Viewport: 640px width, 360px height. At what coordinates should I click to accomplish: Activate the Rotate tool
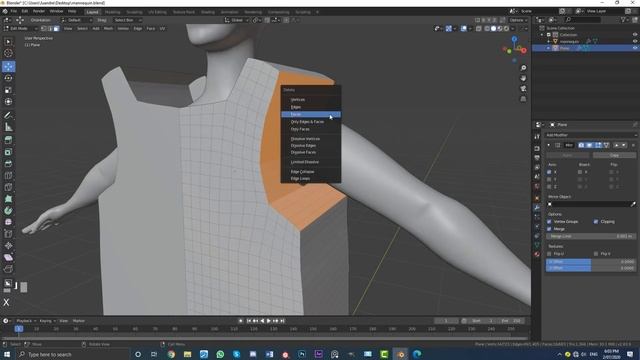pos(8,78)
